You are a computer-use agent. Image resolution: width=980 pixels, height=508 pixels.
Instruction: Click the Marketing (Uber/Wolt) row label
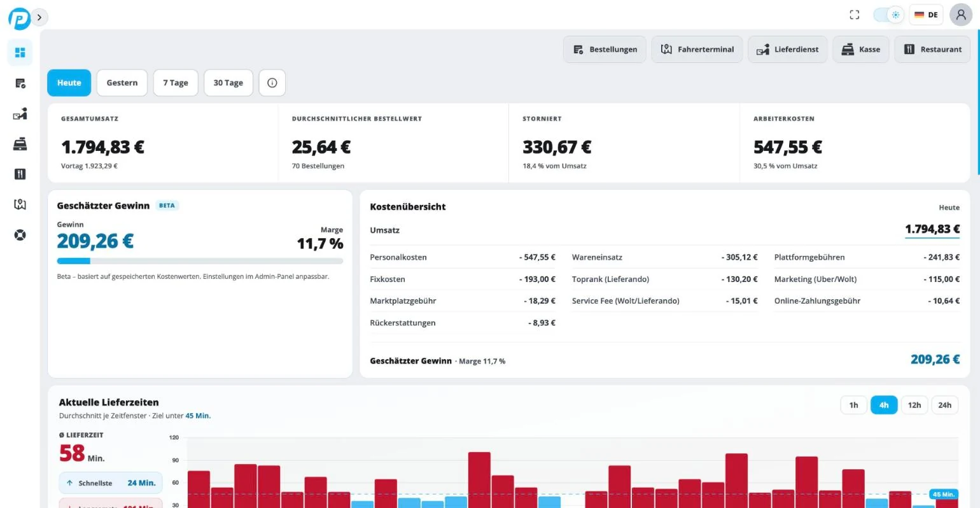[815, 279]
